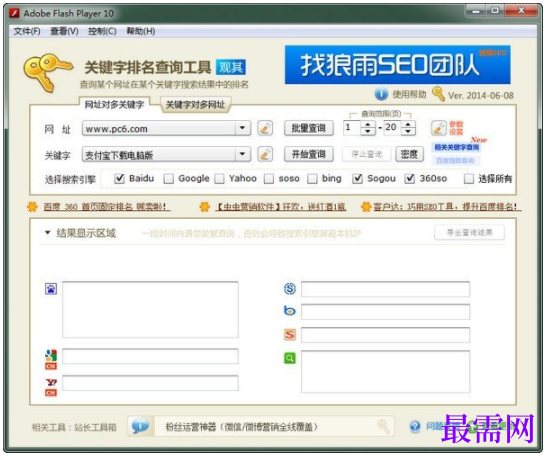Click flower icon before 虫虫营销软件 link
This screenshot has height=460, width=553.
[205, 207]
